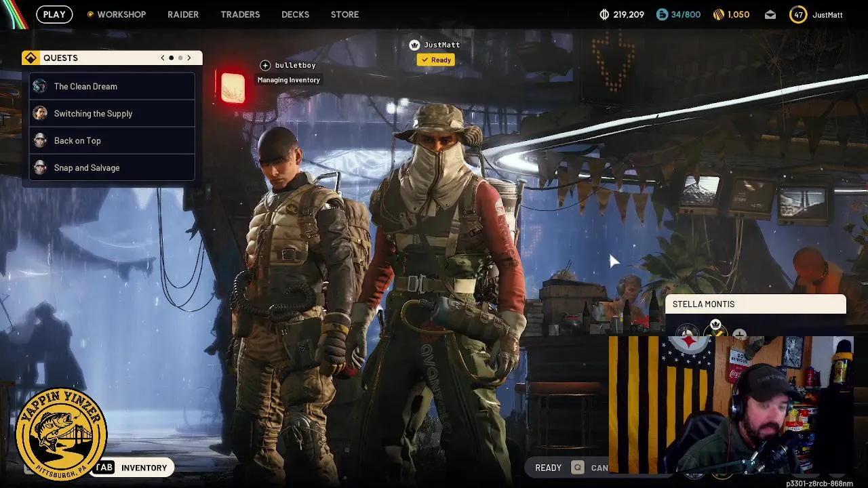The height and width of the screenshot is (488, 868).
Task: Select the bulletboy player name
Action: coord(295,65)
